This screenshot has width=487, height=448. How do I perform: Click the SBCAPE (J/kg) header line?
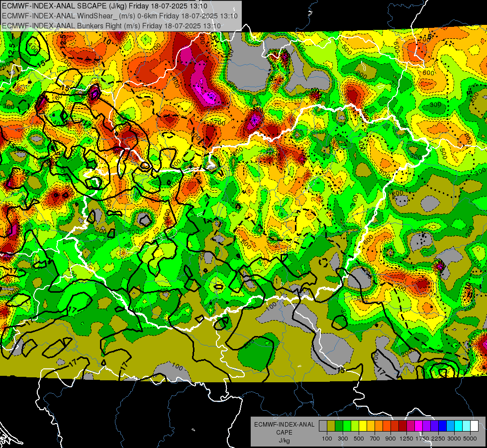(105, 6)
